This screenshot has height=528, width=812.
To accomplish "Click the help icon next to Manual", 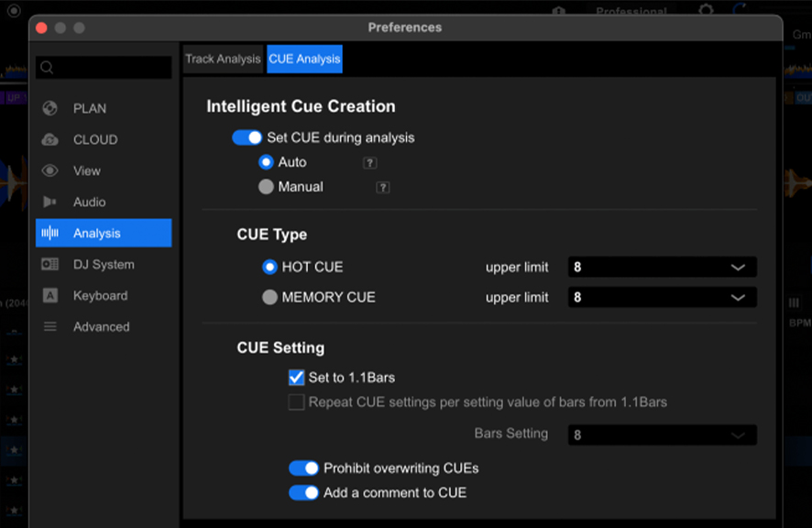I will (383, 187).
